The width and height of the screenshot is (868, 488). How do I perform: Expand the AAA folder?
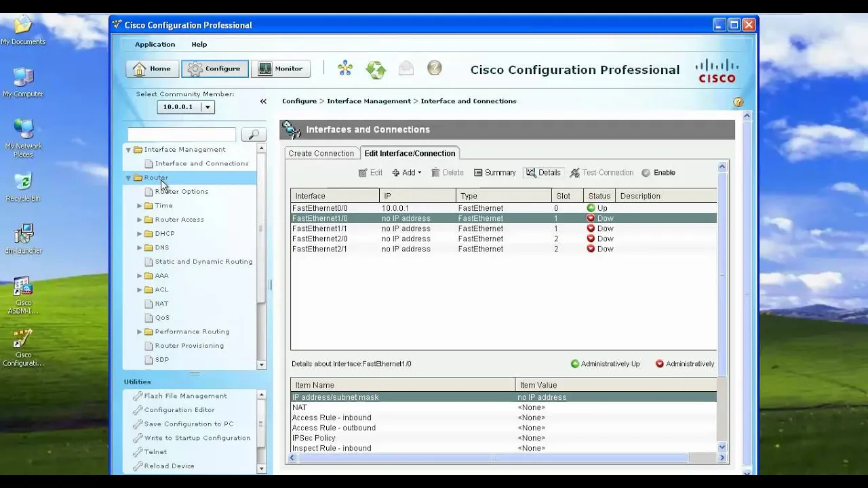(140, 275)
